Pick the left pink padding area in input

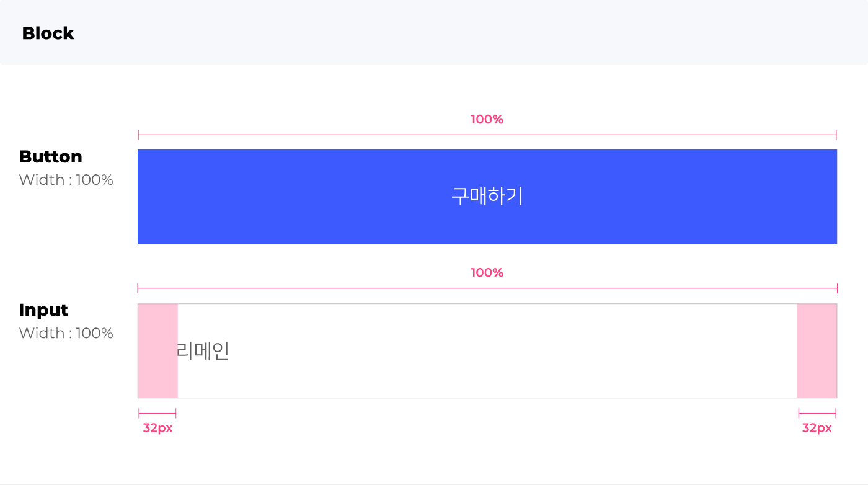(158, 351)
